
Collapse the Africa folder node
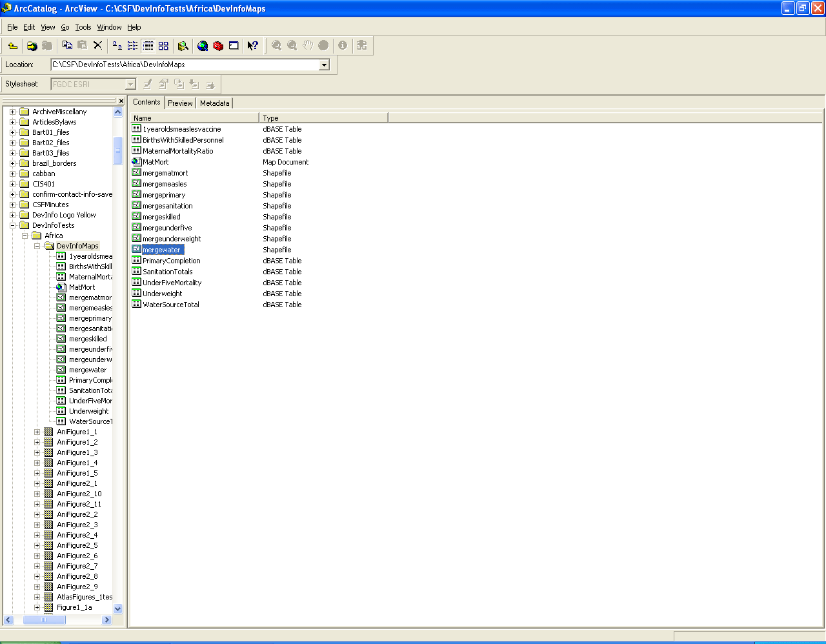tap(25, 236)
